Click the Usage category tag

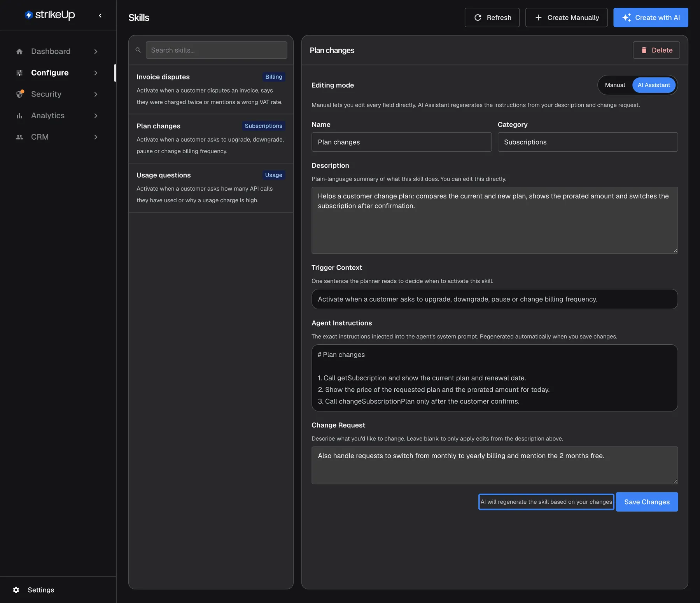point(274,175)
